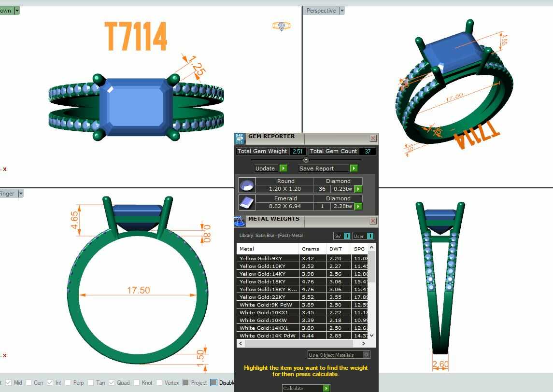Click the Calculate button
This screenshot has width=553, height=392.
(306, 388)
